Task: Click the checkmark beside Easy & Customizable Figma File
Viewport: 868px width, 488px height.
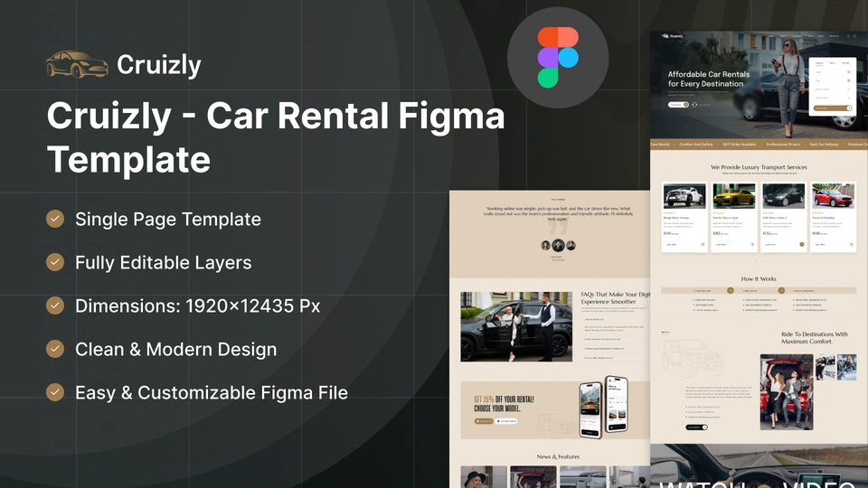Action: click(55, 392)
